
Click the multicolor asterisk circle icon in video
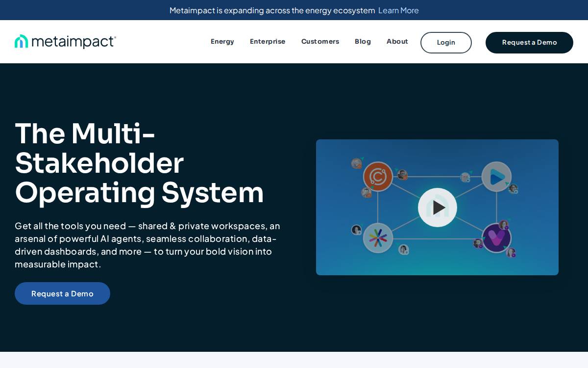click(x=378, y=238)
